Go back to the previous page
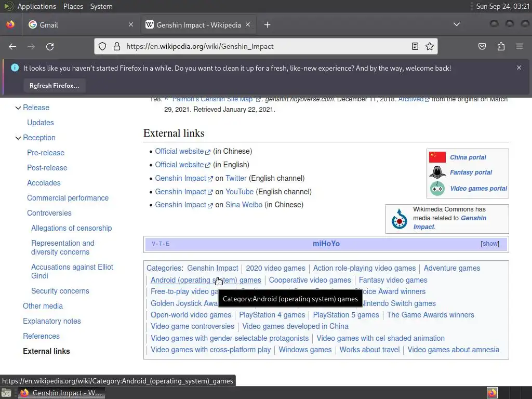This screenshot has height=399, width=532. [12, 46]
